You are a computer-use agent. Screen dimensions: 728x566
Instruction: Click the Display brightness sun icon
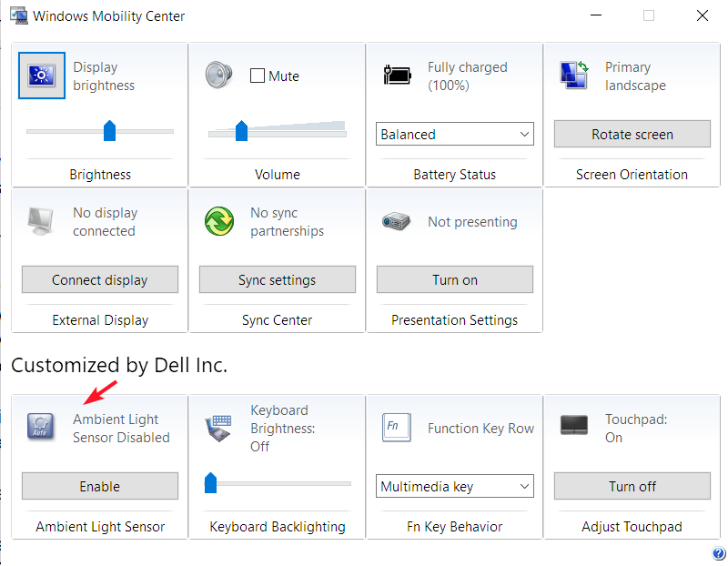[x=42, y=76]
